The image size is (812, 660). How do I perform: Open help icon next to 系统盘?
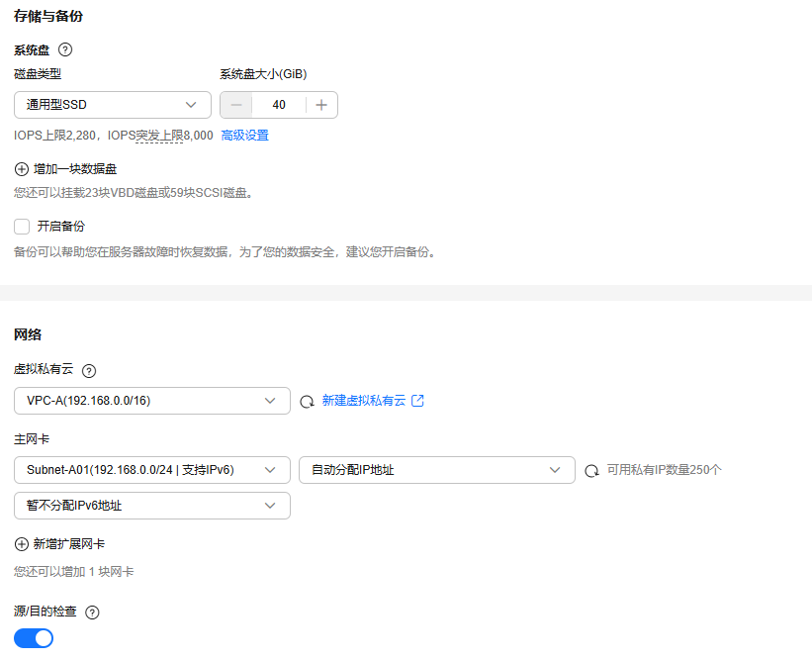65,49
